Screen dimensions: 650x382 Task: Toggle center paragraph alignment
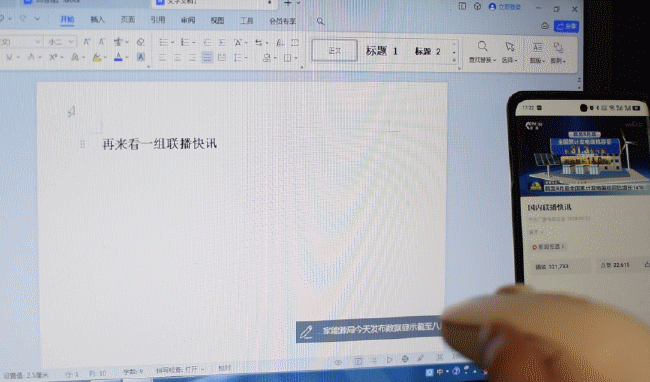point(177,58)
